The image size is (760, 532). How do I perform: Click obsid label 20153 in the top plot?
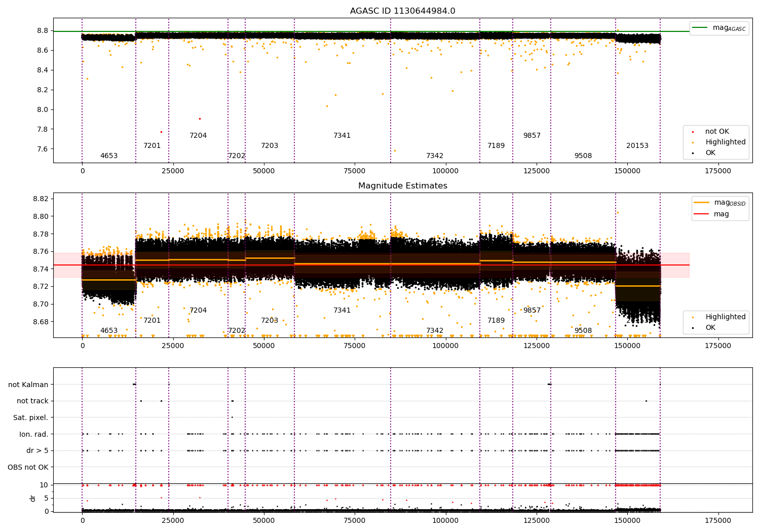coord(637,146)
